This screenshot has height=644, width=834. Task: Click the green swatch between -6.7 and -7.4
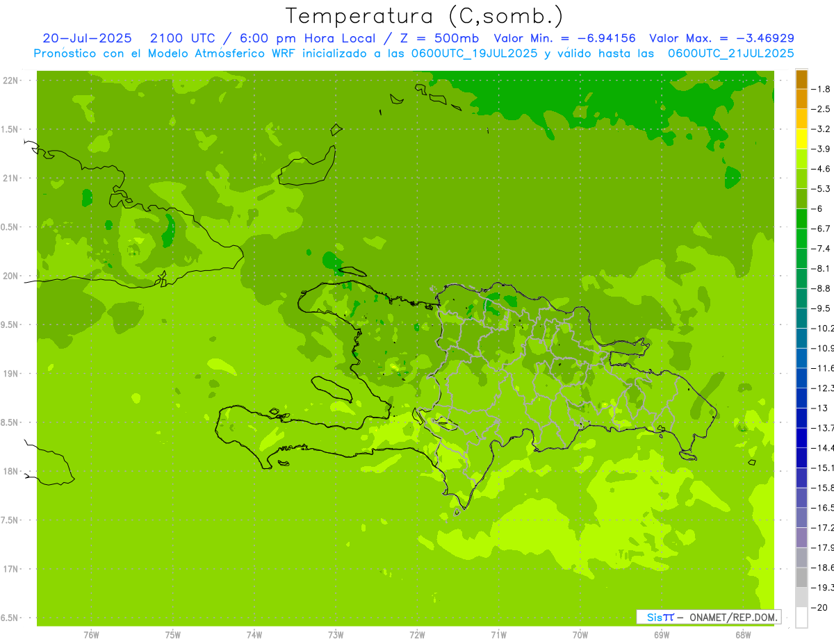801,238
